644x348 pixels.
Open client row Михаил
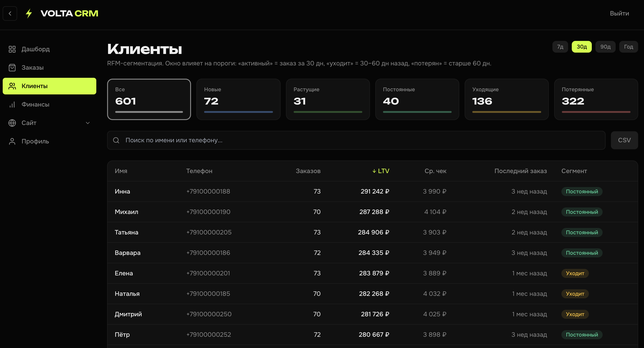[x=372, y=212]
